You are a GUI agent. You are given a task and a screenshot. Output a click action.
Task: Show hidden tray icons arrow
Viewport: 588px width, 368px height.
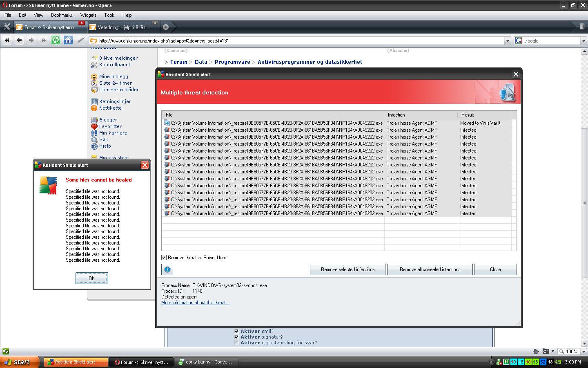[x=492, y=362]
